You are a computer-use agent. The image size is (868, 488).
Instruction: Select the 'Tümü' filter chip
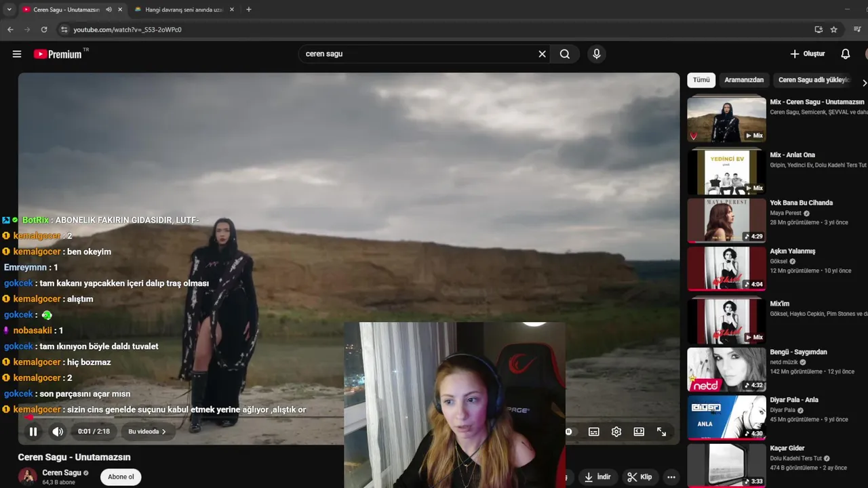click(x=701, y=80)
